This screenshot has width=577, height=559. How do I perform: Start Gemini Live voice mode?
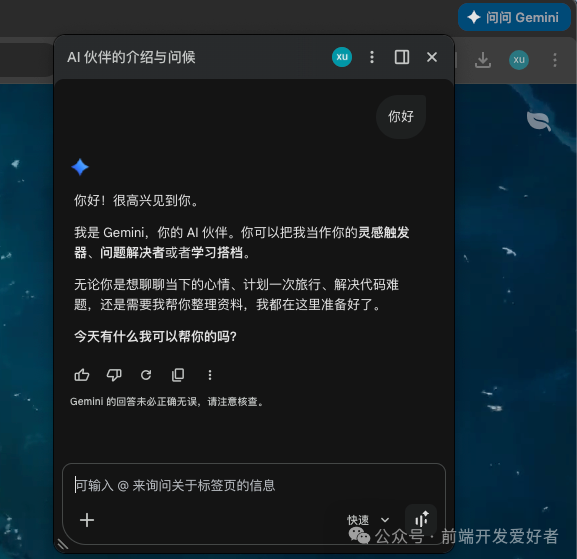click(x=421, y=520)
